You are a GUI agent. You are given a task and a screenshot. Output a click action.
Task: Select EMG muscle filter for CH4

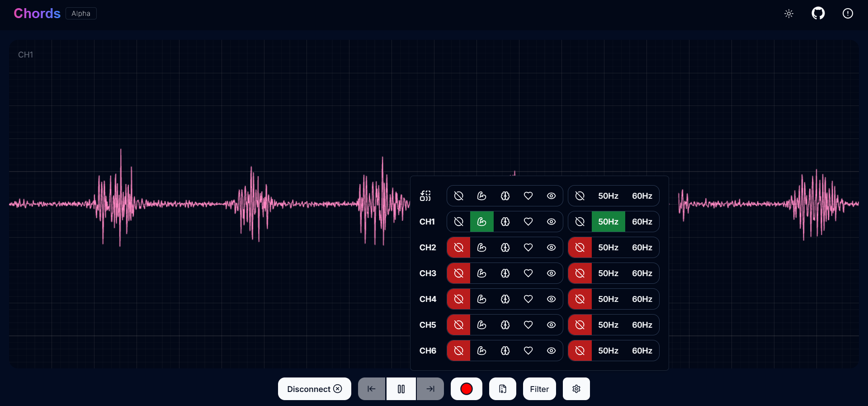tap(482, 299)
